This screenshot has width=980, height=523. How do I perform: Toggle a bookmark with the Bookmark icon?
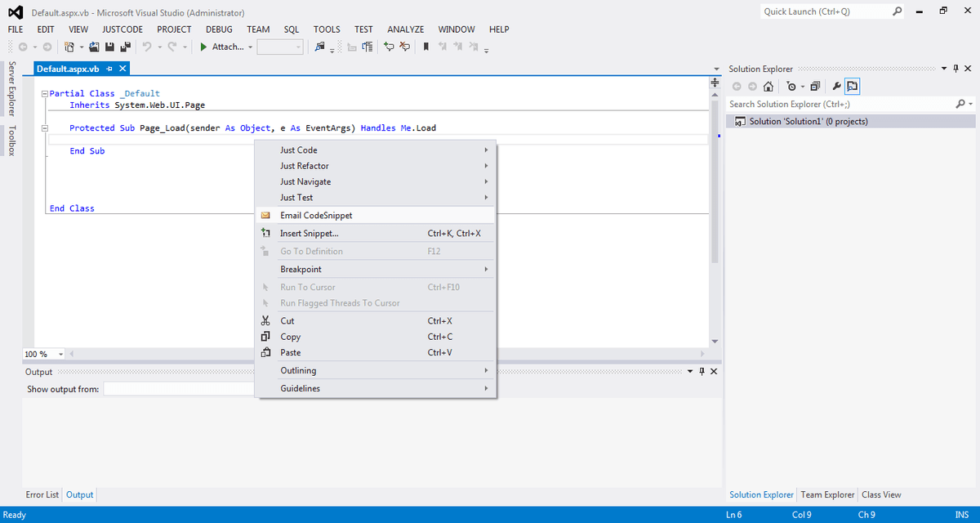tap(425, 47)
